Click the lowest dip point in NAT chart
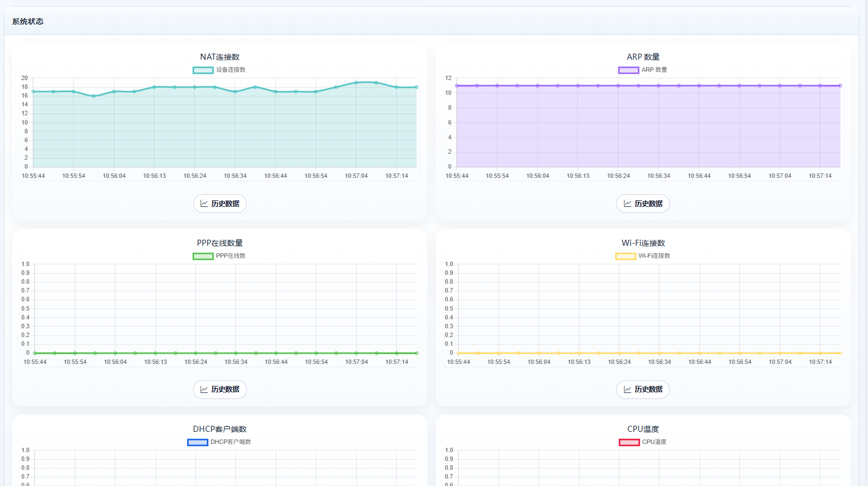 coord(94,96)
